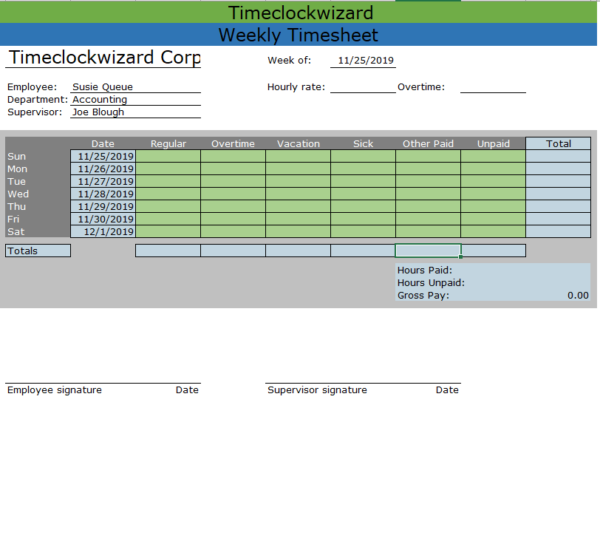Click the Supervisor signature label
The width and height of the screenshot is (600, 558).
(317, 390)
